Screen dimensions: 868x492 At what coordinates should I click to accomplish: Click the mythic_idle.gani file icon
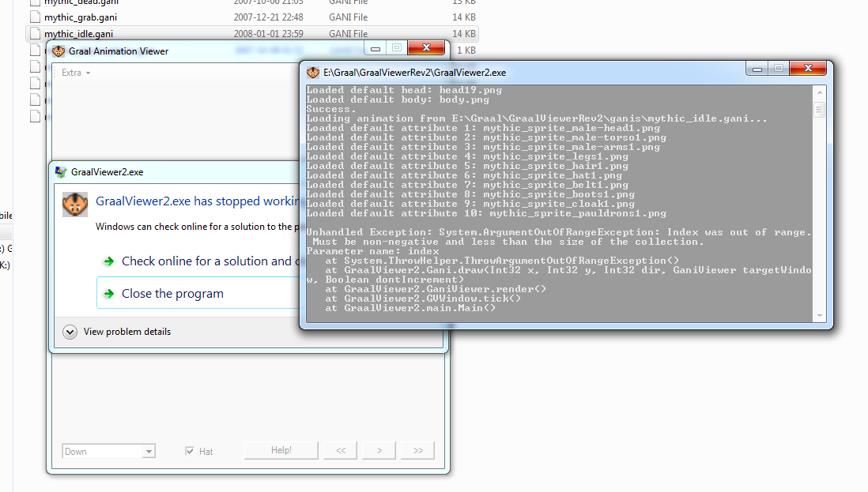coord(33,34)
